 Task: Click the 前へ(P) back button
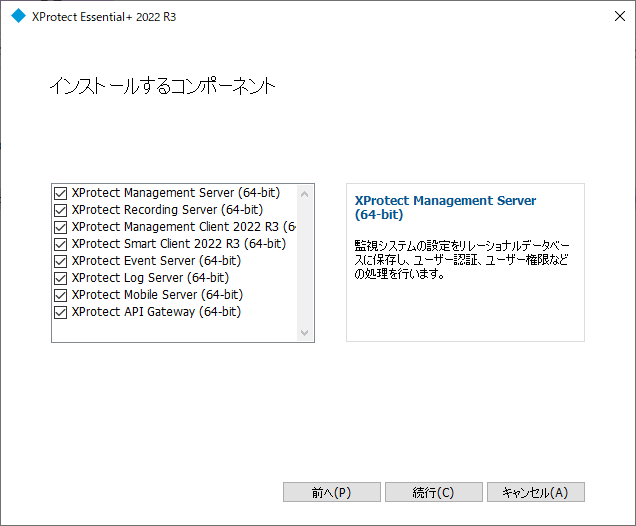331,492
